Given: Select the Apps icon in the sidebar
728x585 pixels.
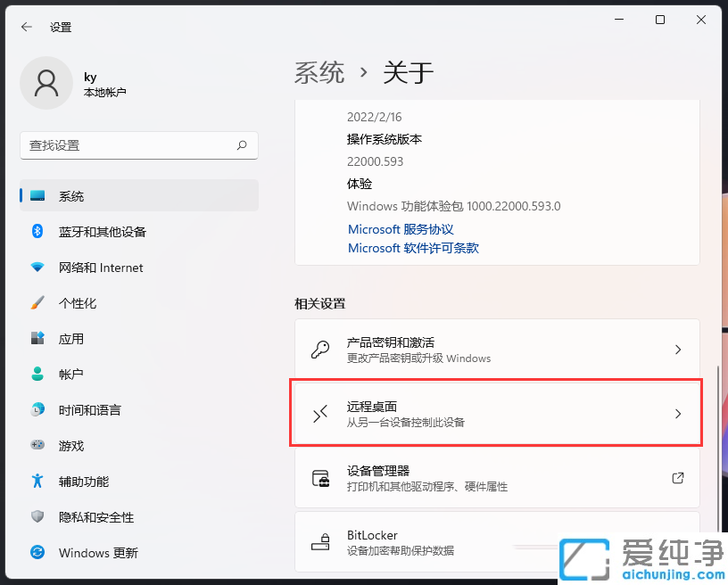Looking at the screenshot, I should click(37, 339).
